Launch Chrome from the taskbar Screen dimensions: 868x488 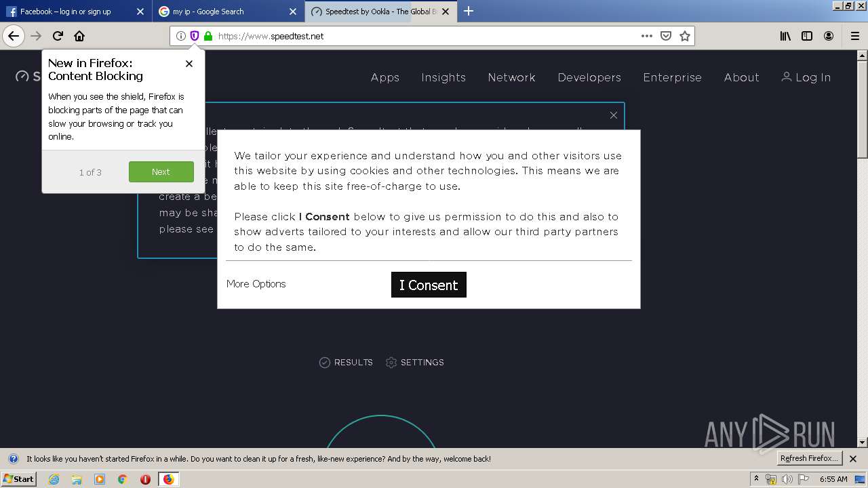(x=123, y=479)
